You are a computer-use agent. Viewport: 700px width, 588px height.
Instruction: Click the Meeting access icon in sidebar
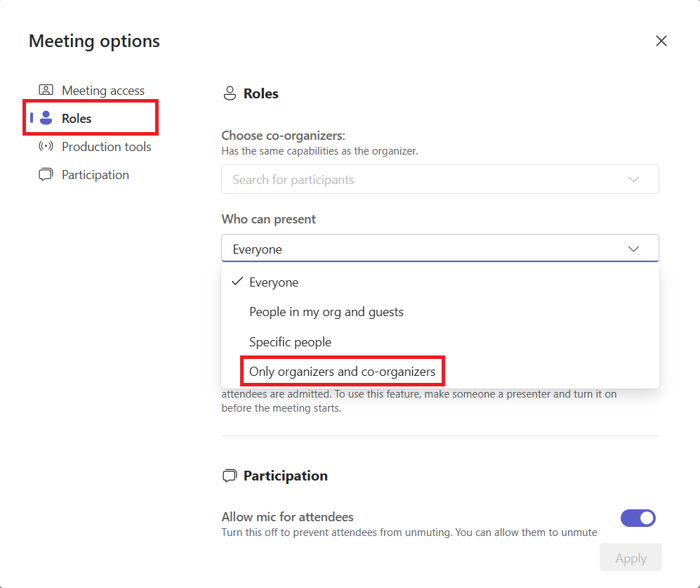point(46,90)
